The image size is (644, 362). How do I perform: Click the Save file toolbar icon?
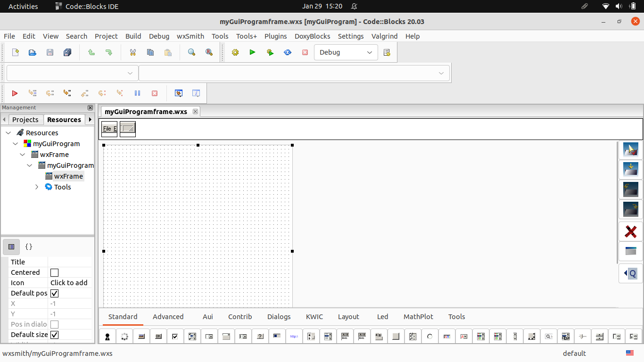[x=50, y=52]
